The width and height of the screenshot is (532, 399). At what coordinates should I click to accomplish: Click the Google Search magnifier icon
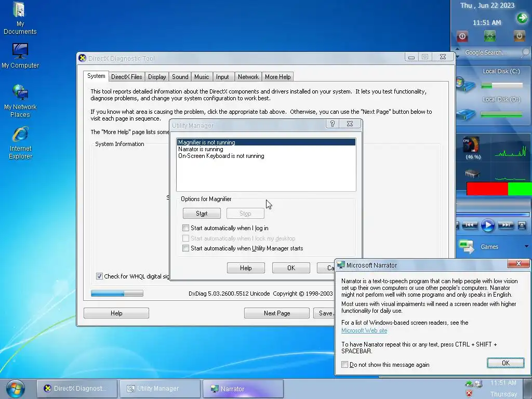coord(525,52)
